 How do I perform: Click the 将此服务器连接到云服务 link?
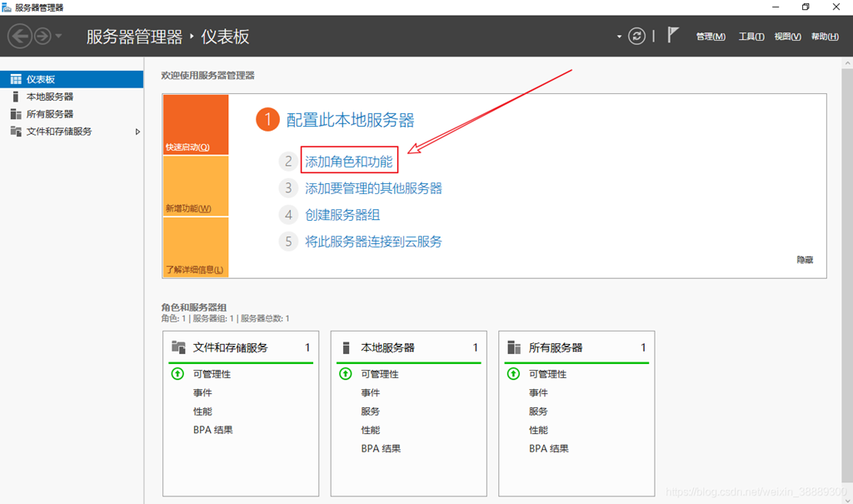point(373,242)
